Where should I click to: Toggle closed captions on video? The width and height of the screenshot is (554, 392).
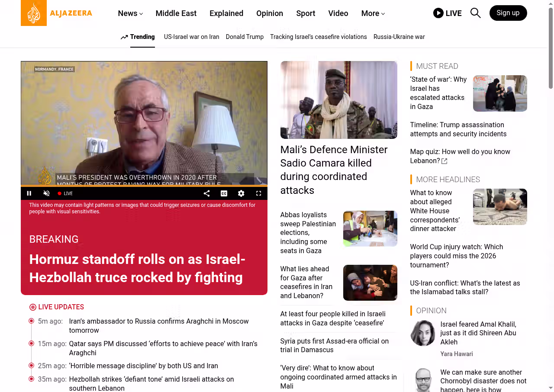[224, 193]
